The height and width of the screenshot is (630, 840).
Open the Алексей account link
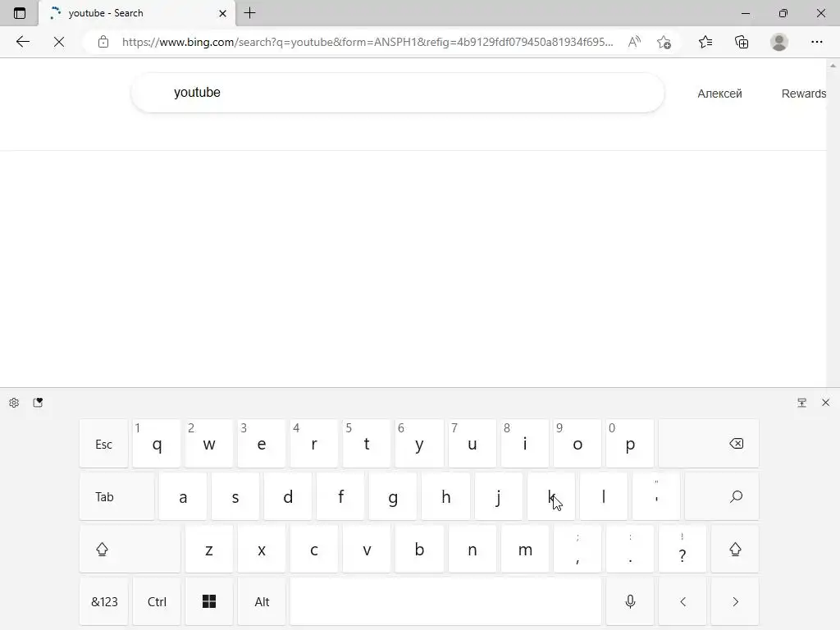pyautogui.click(x=719, y=94)
